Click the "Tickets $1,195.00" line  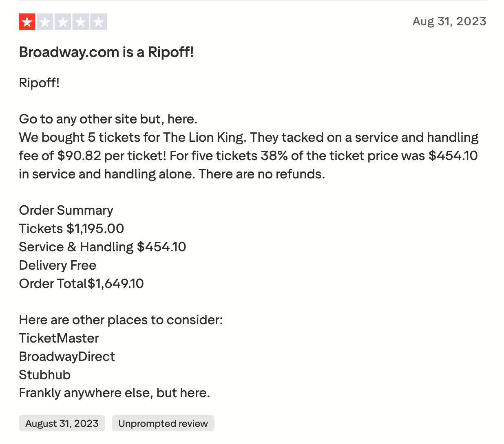71,229
